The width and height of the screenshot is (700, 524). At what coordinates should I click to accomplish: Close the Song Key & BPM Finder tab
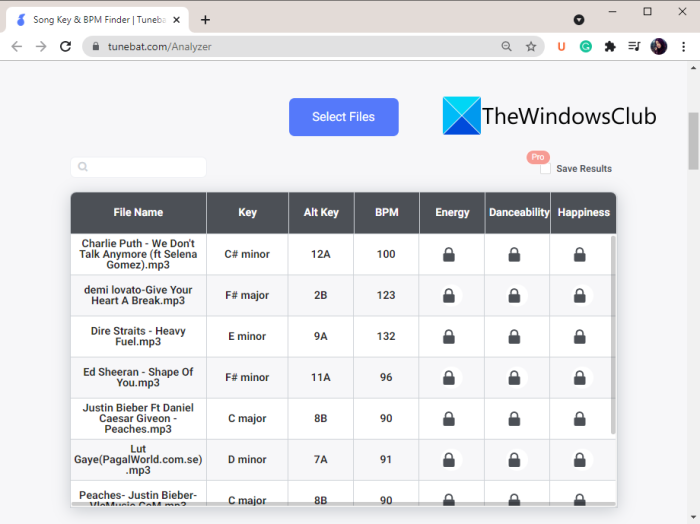[176, 20]
